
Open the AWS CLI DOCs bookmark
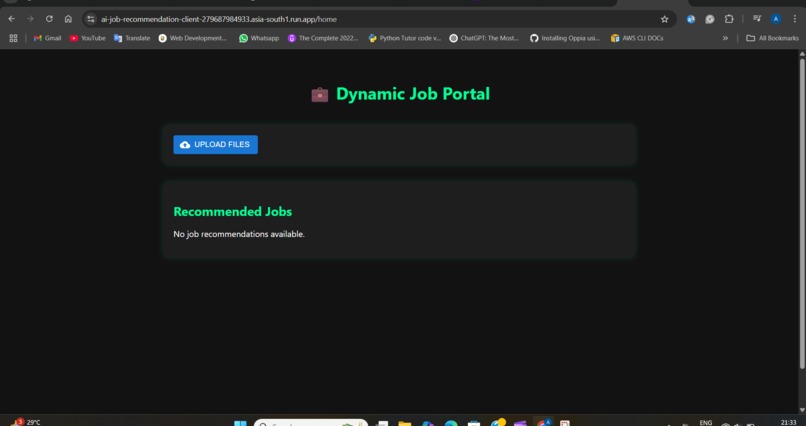point(637,38)
